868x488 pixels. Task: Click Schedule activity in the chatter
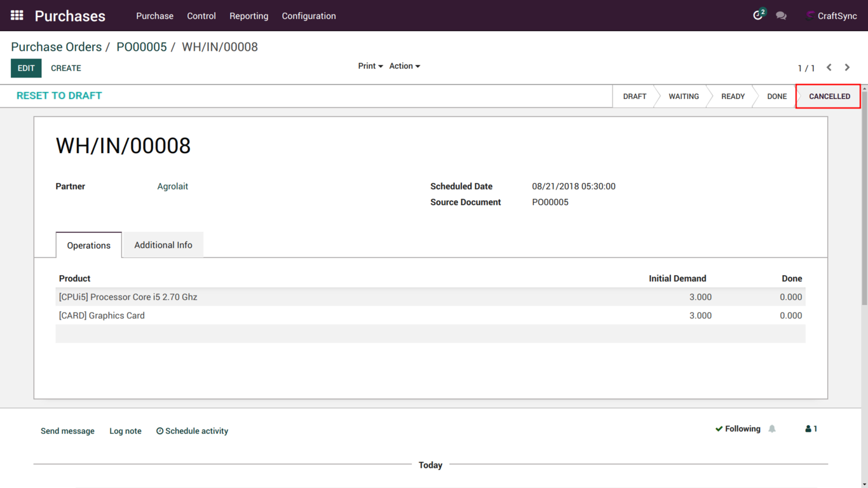point(192,431)
